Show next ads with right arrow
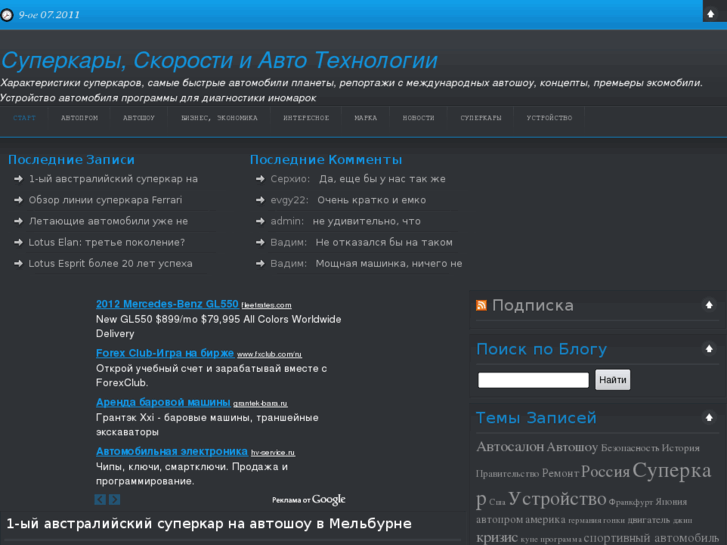Screen dimensions: 727x545 (x=115, y=500)
